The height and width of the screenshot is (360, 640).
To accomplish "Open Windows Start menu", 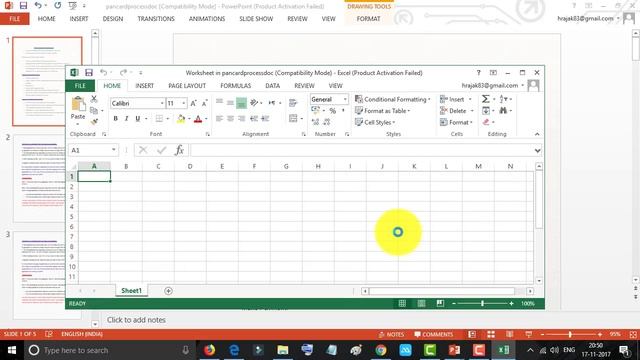I will [x=12, y=350].
